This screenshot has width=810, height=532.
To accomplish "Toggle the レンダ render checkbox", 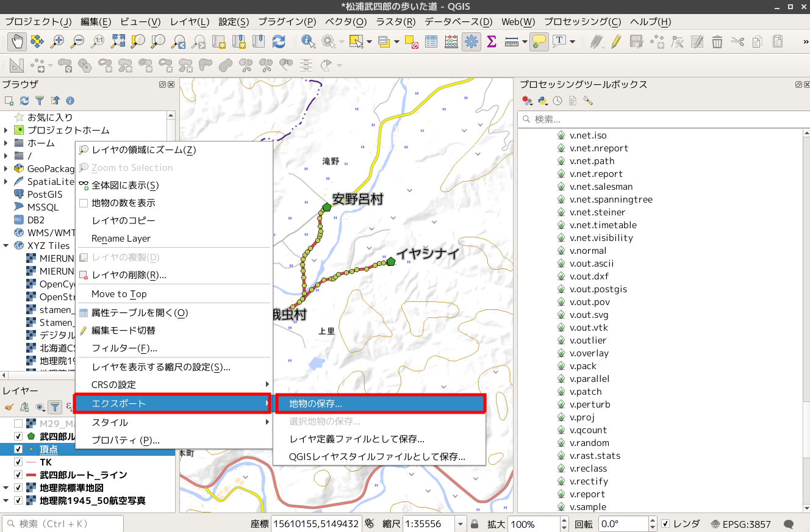I will pos(666,524).
